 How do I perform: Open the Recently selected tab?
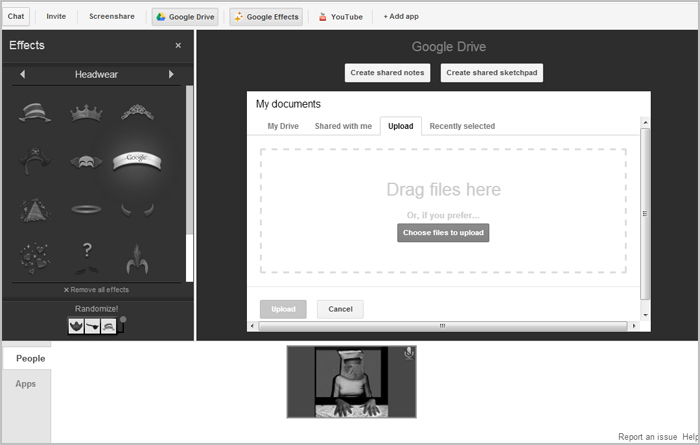pyautogui.click(x=462, y=126)
